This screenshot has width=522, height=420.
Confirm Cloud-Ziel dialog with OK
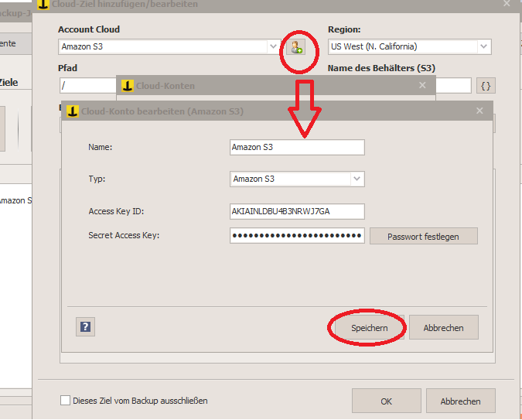pyautogui.click(x=386, y=401)
